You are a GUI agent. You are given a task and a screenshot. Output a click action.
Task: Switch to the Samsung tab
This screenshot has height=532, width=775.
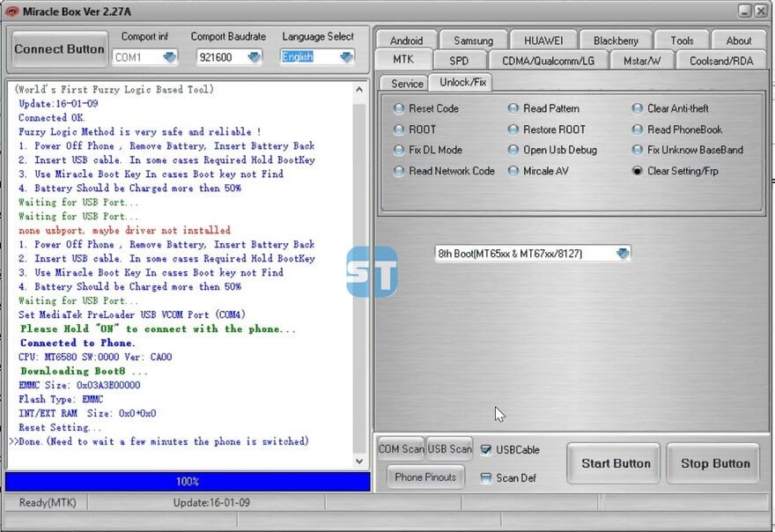(x=473, y=41)
